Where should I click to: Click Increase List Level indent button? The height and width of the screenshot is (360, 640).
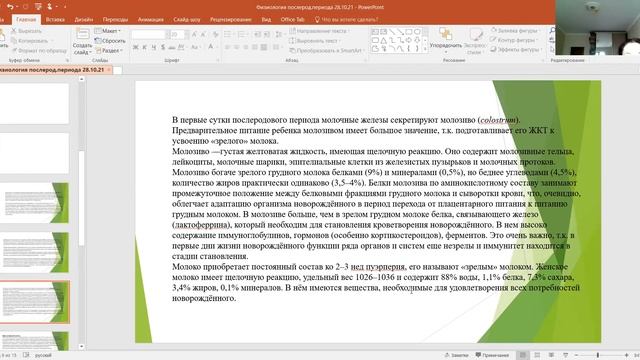point(267,35)
